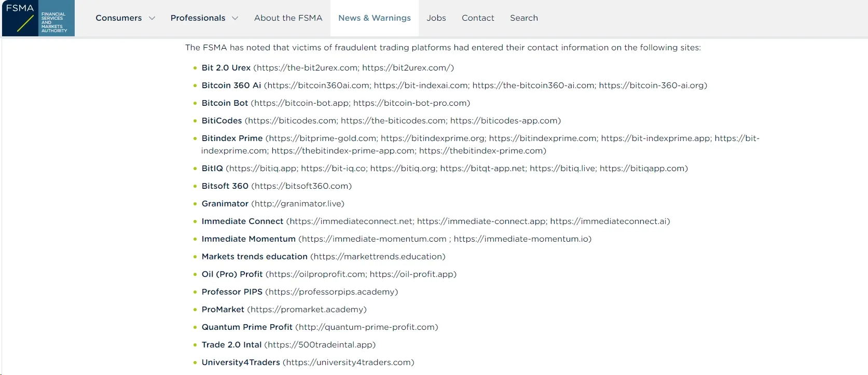Screen dimensions: 868x375
Task: Click the https://university4traders.com URL text
Action: coord(349,363)
